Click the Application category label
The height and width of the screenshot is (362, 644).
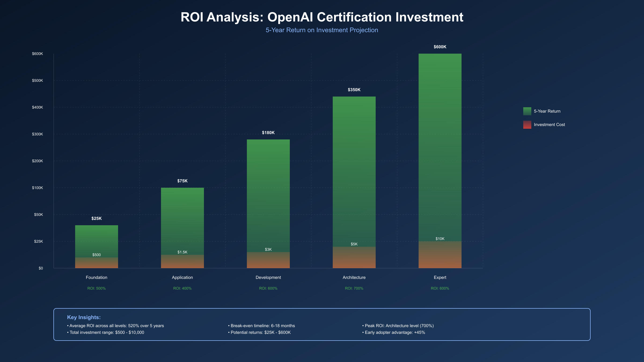pyautogui.click(x=182, y=278)
